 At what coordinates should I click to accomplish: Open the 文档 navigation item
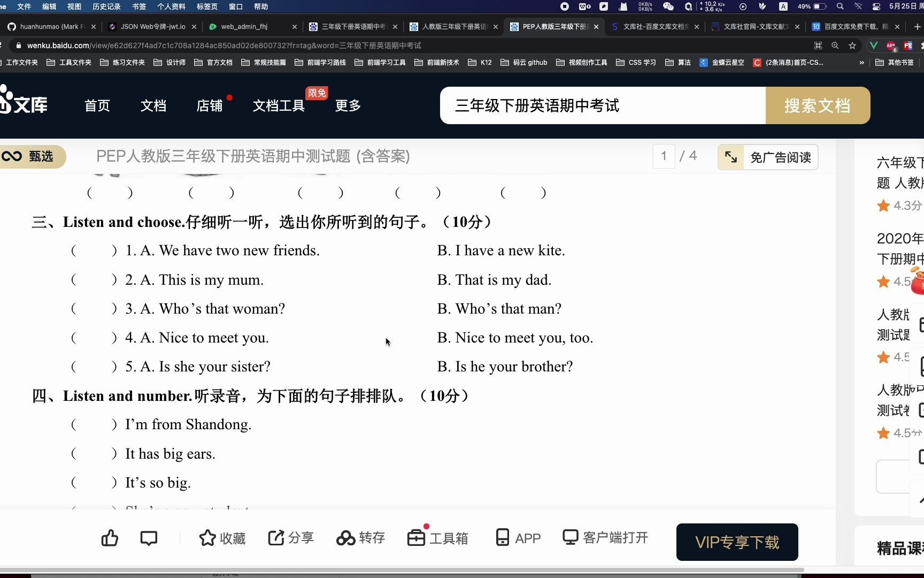click(153, 105)
